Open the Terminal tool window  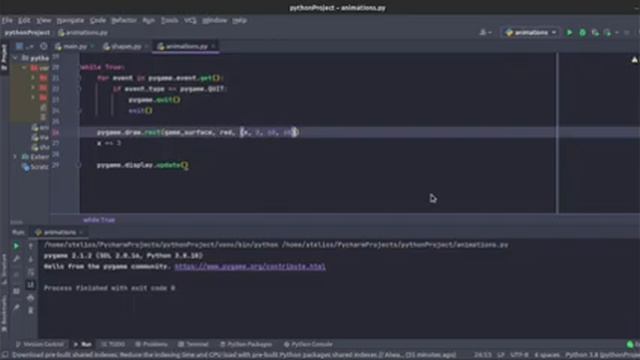point(193,344)
